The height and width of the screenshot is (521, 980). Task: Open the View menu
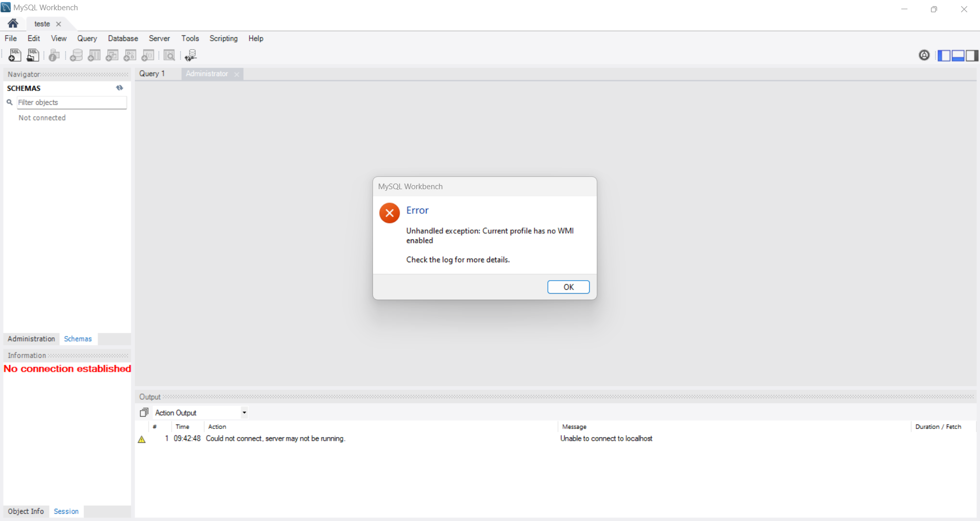59,38
